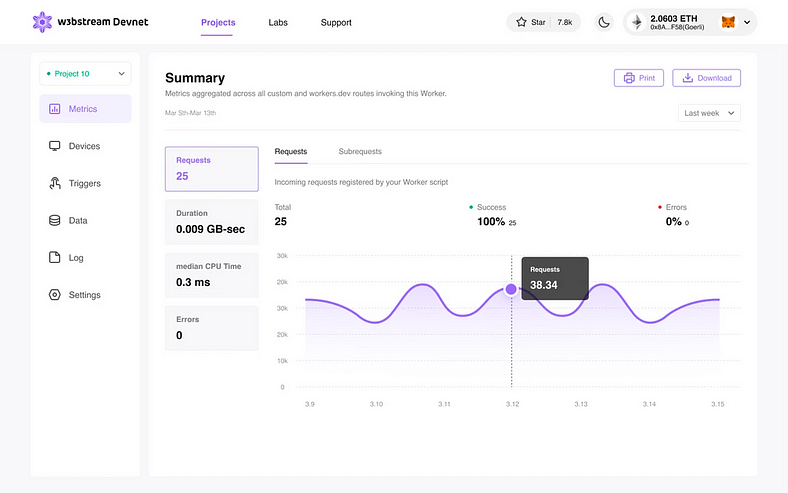Open the Last week time range dropdown

709,113
